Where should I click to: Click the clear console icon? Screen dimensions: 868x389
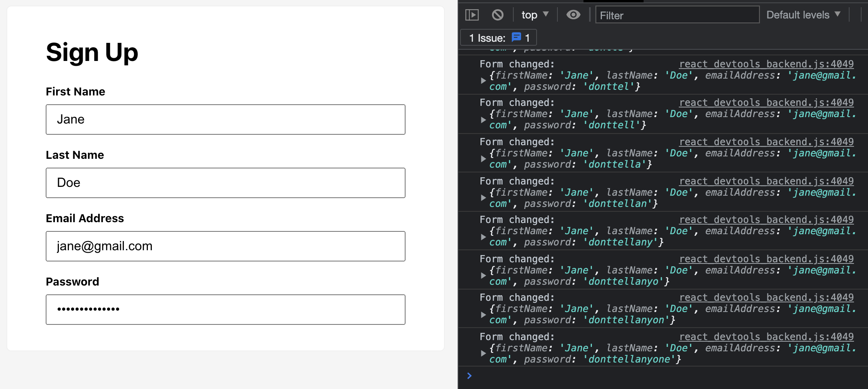(x=497, y=15)
